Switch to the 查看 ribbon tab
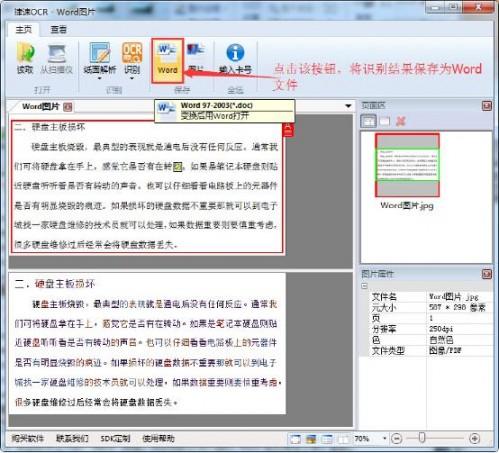This screenshot has height=453, width=499. (59, 30)
